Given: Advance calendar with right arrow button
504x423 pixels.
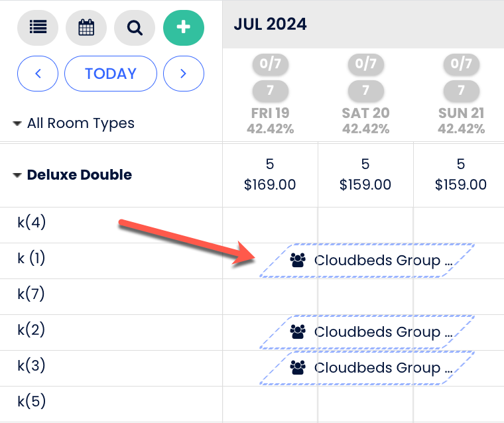Looking at the screenshot, I should tap(184, 74).
